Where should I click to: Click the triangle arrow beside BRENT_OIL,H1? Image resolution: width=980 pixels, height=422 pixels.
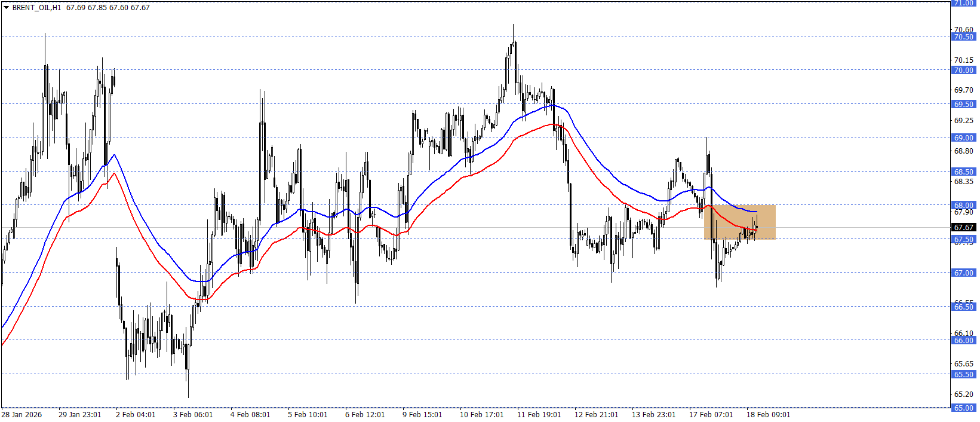[x=6, y=8]
